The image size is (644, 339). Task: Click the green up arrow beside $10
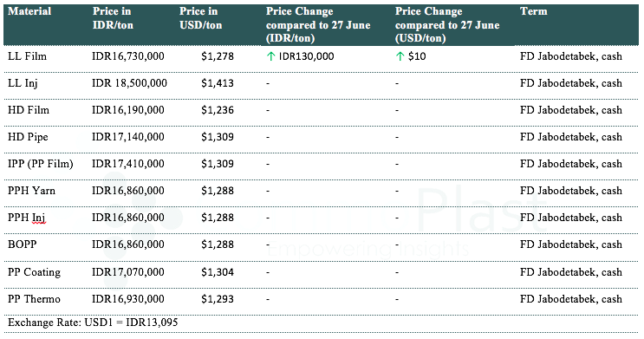coord(400,56)
